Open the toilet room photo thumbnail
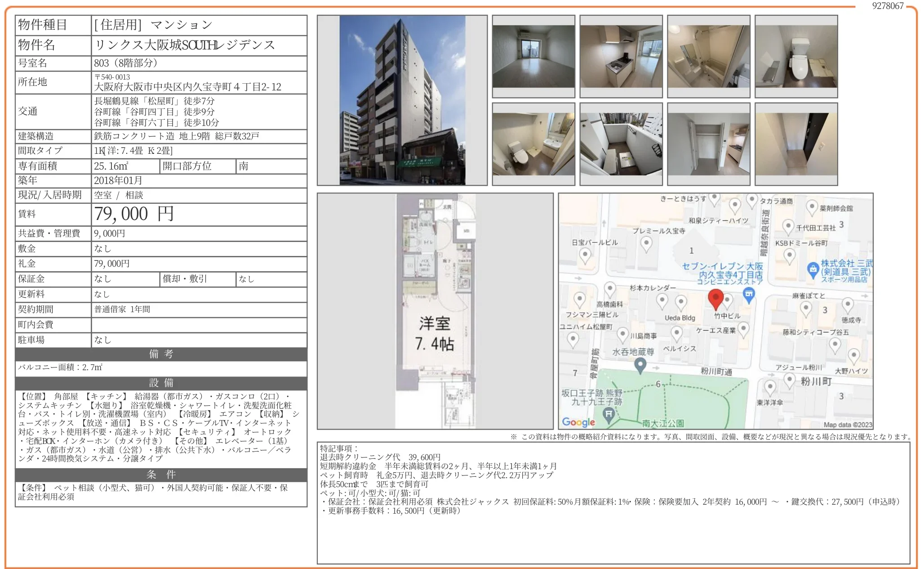Screen dimensions: 924x569 point(796,56)
